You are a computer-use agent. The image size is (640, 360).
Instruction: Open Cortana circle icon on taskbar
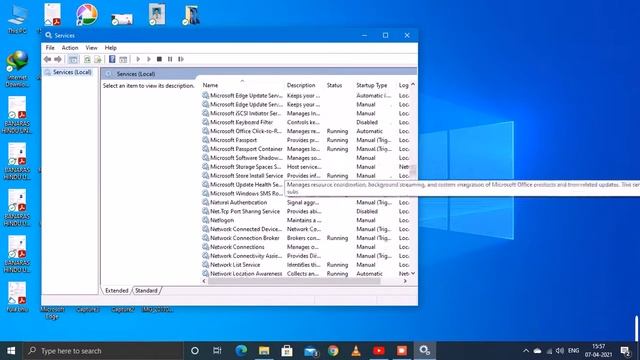pos(195,351)
